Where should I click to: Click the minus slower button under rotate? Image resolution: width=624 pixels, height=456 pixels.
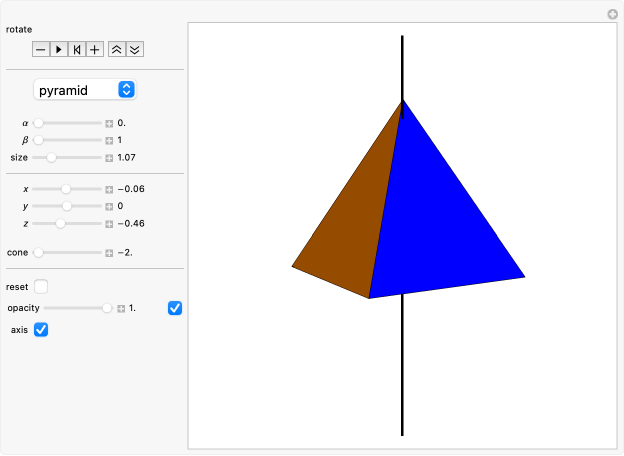click(x=41, y=49)
